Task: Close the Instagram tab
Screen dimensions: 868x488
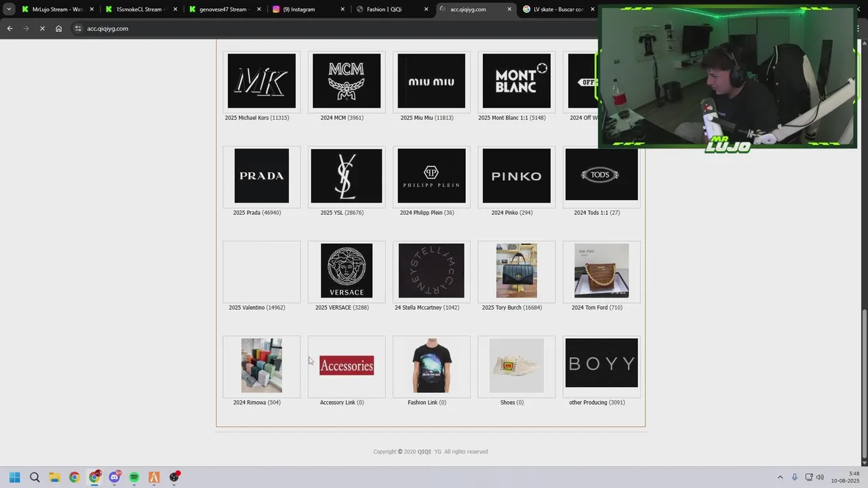Action: pyautogui.click(x=342, y=9)
